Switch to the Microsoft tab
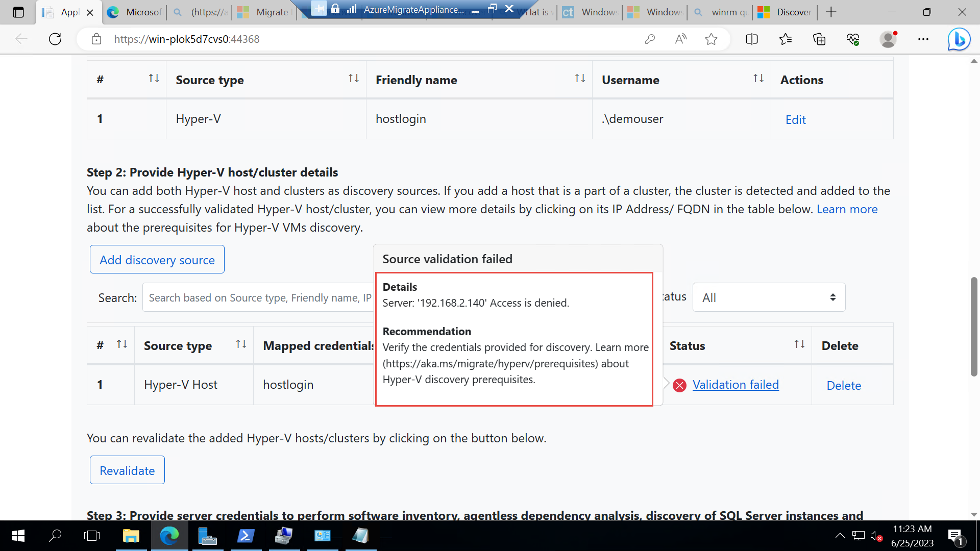 click(x=135, y=12)
